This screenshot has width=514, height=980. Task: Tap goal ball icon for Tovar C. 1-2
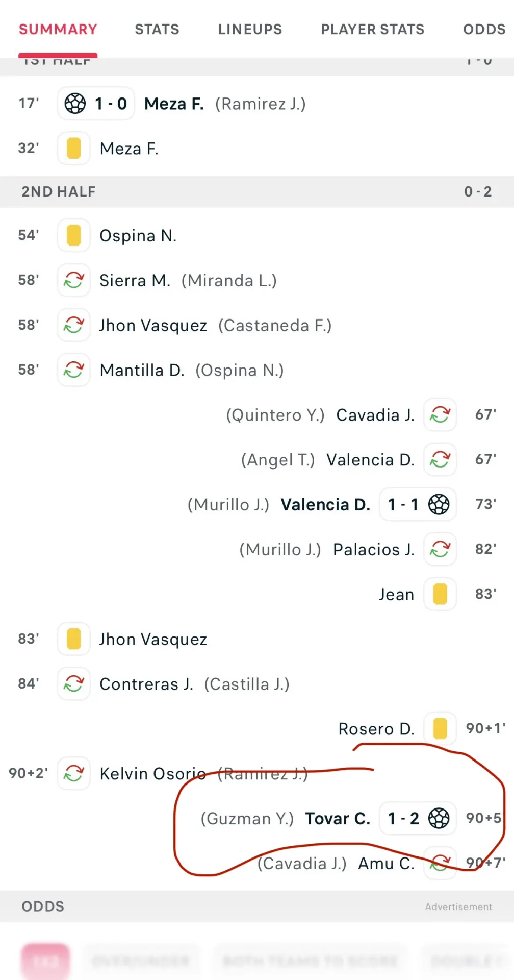439,819
